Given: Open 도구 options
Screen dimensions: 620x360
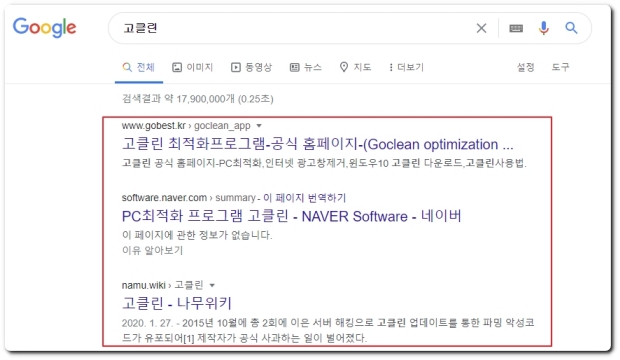Looking at the screenshot, I should [x=560, y=67].
